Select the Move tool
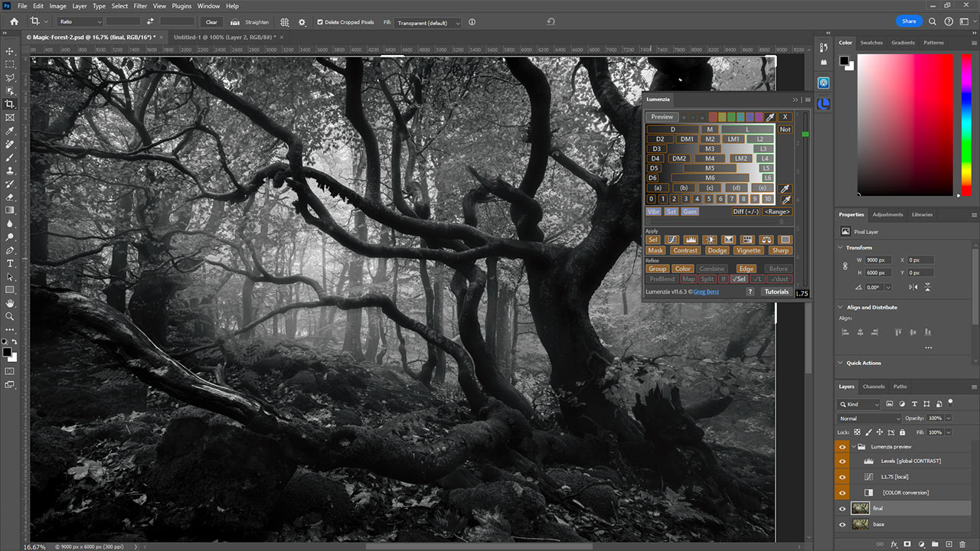Image resolution: width=980 pixels, height=551 pixels. click(x=10, y=51)
